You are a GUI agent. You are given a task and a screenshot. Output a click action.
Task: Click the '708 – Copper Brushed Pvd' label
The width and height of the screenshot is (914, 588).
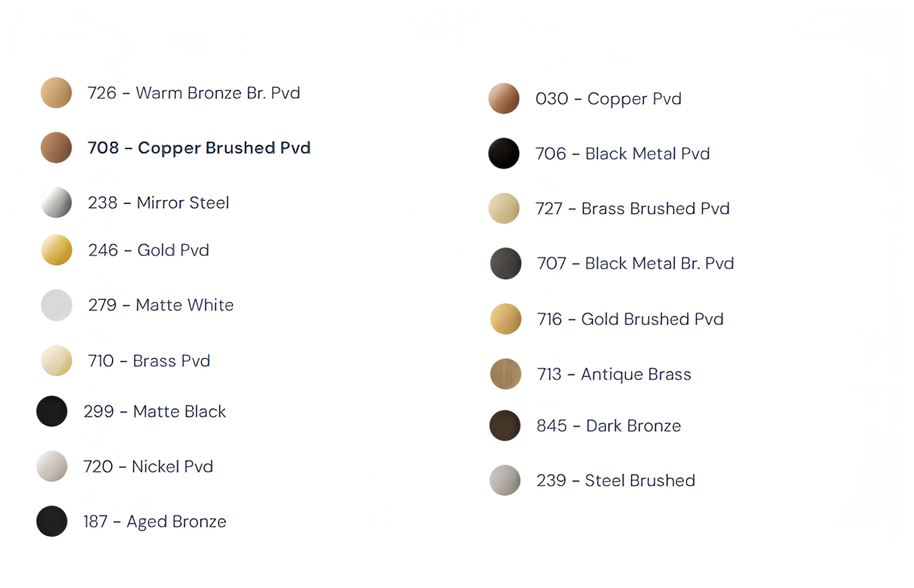[x=199, y=148]
